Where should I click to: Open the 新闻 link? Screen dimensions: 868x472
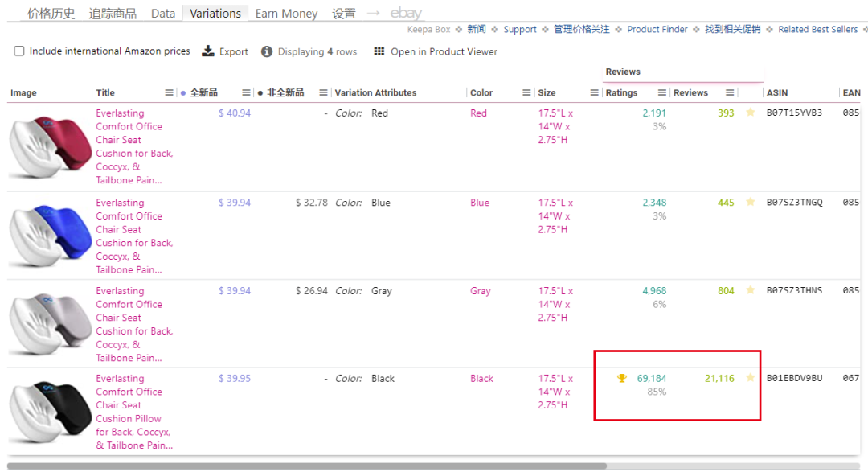click(476, 30)
